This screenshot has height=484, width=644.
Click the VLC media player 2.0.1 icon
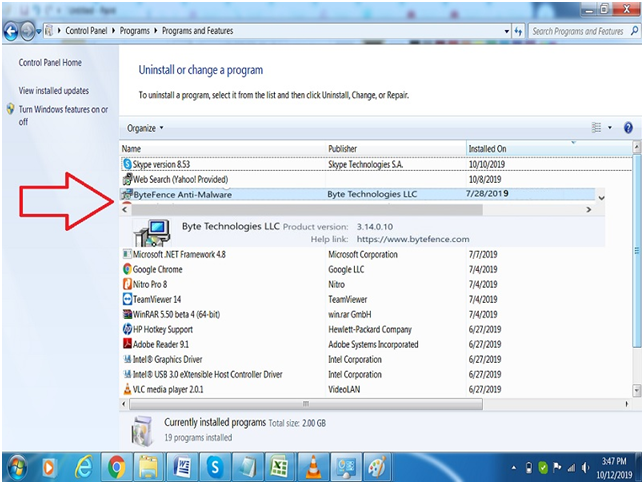[x=127, y=389]
